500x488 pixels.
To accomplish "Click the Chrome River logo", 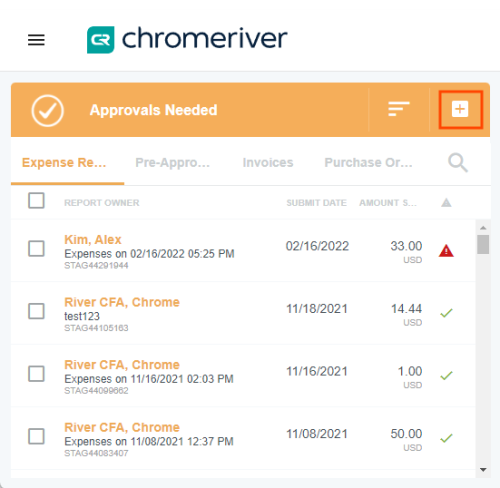I will [187, 39].
